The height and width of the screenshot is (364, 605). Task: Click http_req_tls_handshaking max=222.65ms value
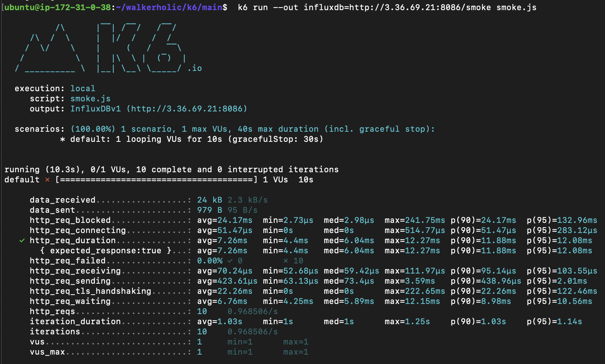coord(415,291)
